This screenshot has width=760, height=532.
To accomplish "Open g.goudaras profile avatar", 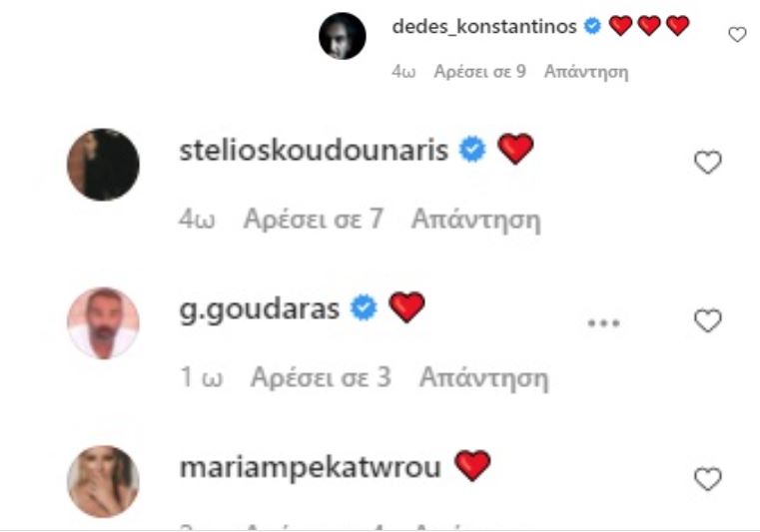I will click(x=103, y=323).
